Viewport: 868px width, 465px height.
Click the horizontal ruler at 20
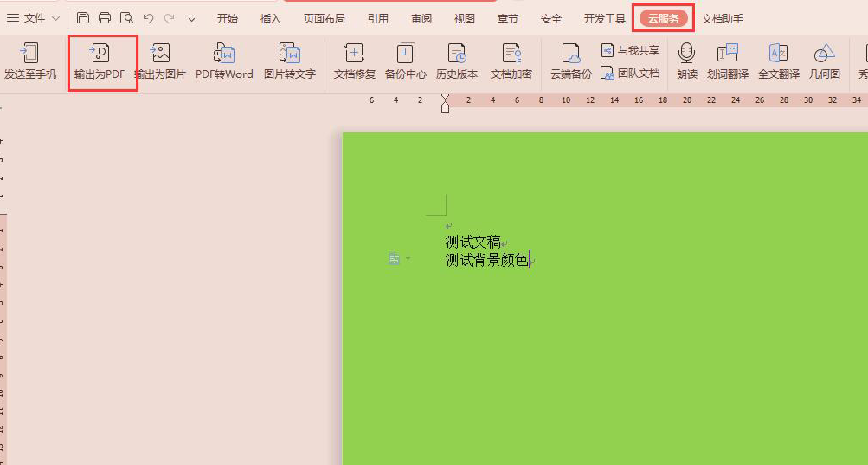[687, 100]
